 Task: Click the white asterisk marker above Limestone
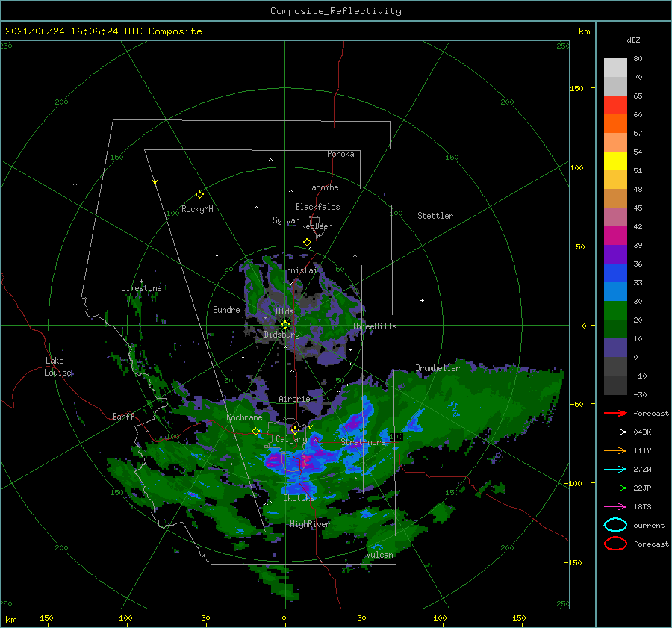click(141, 282)
